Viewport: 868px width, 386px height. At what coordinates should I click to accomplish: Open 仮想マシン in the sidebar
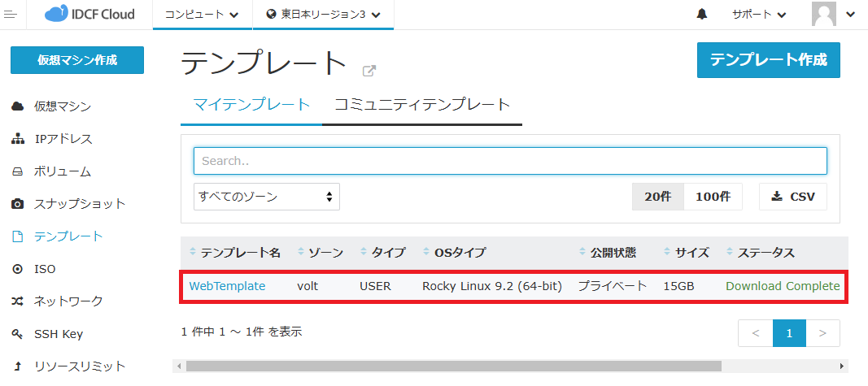click(62, 106)
